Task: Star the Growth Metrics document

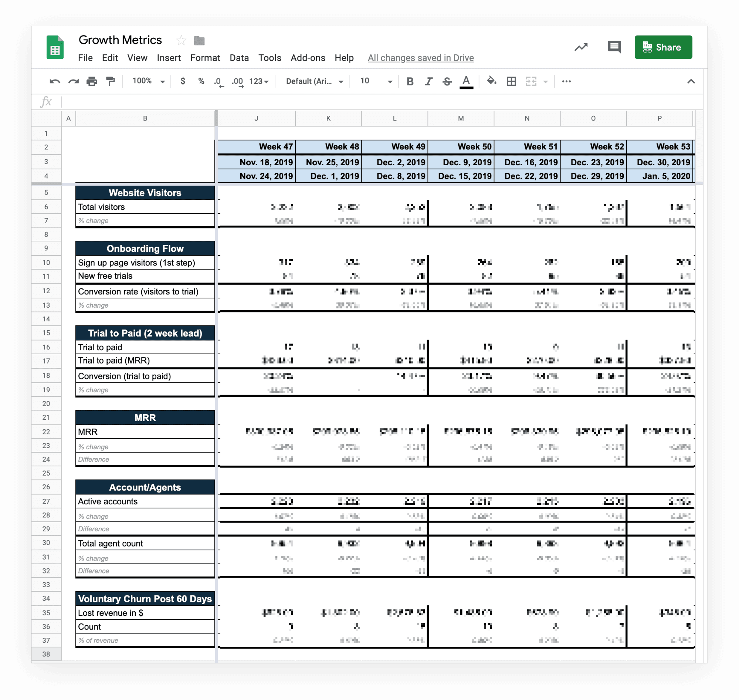Action: pos(181,40)
